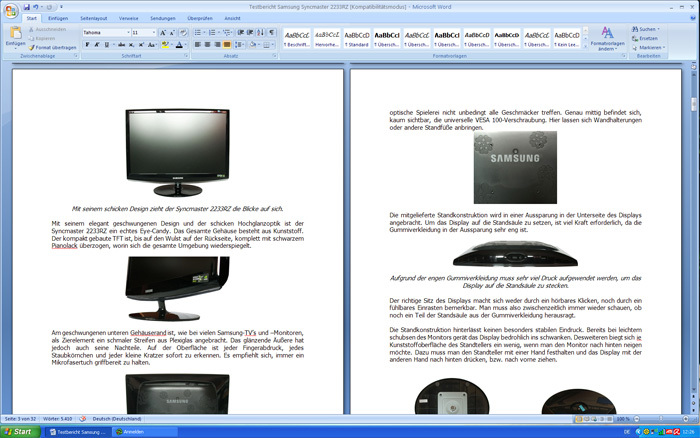
Task: Apply the font color
Action: (179, 45)
